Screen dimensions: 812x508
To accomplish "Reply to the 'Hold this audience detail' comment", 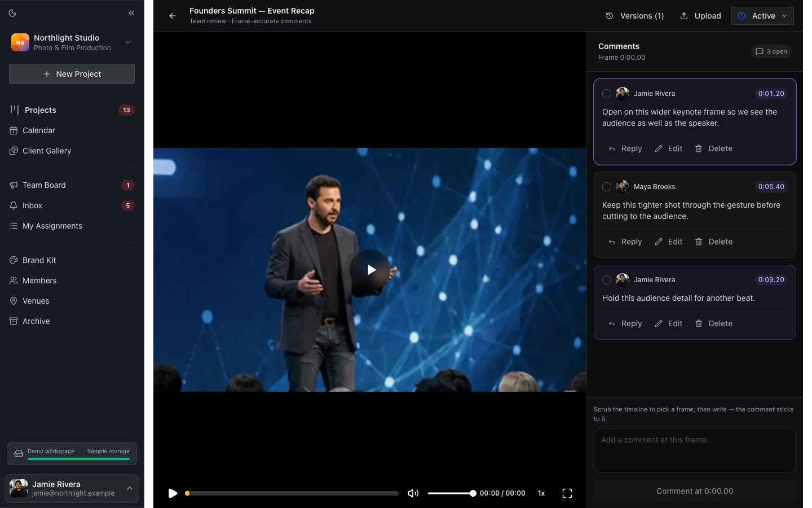I will point(625,323).
